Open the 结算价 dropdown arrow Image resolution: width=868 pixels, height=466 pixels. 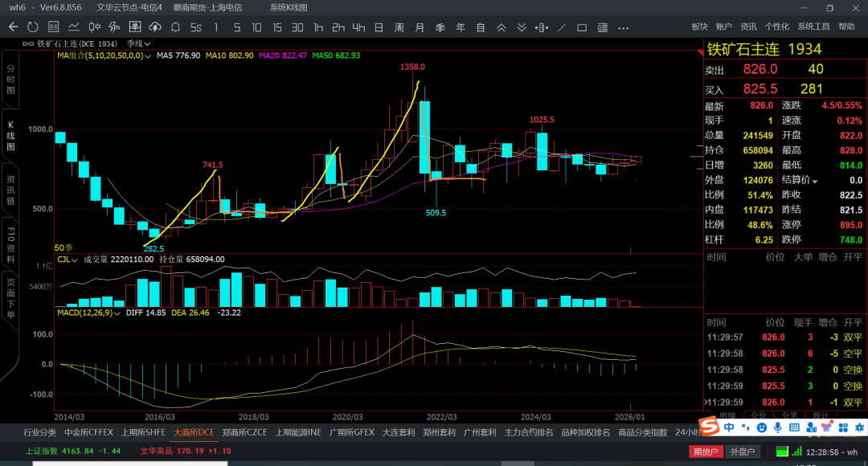pos(814,181)
